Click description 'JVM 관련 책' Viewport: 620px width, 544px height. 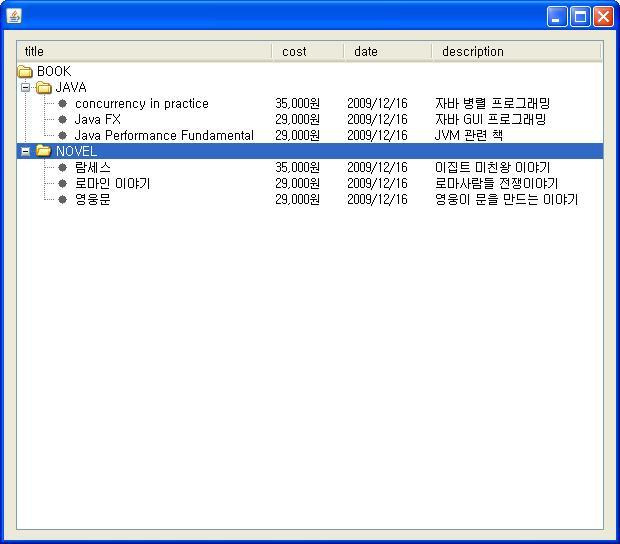(x=469, y=136)
